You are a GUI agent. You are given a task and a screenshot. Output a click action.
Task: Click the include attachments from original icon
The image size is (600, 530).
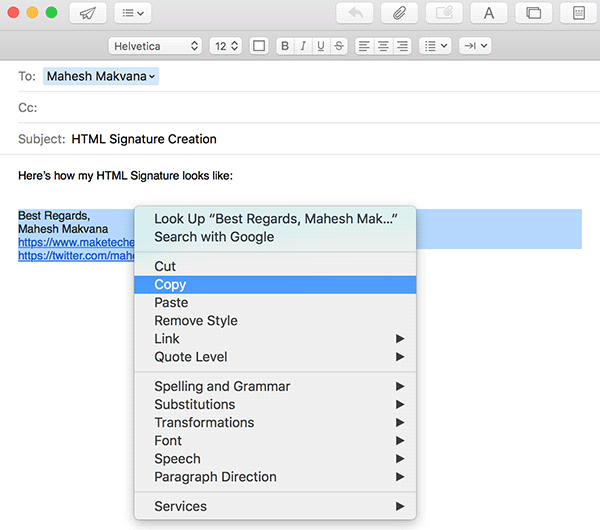point(444,13)
